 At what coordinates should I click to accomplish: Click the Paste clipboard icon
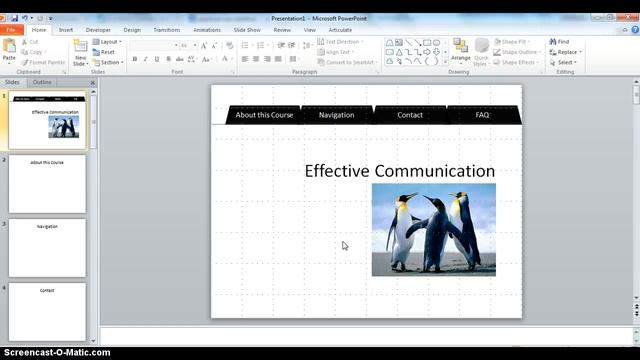pos(9,46)
